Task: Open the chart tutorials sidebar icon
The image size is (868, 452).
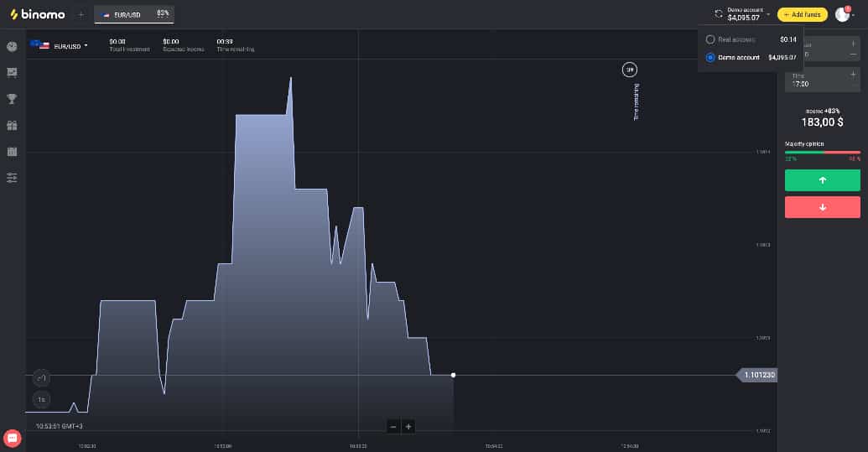Action: tap(12, 72)
